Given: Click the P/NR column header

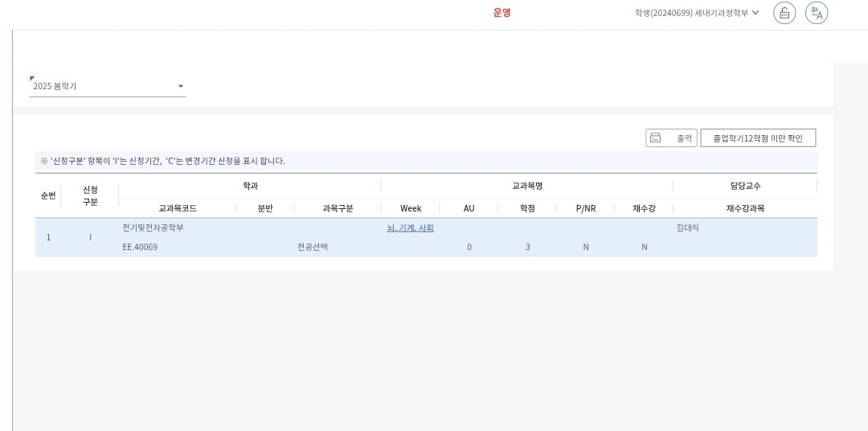Looking at the screenshot, I should (586, 208).
